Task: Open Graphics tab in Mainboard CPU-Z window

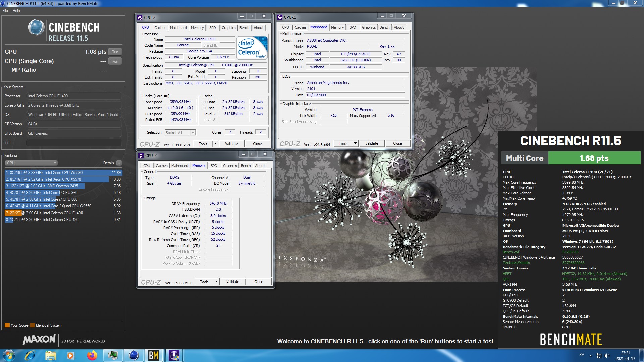Action: (x=369, y=27)
